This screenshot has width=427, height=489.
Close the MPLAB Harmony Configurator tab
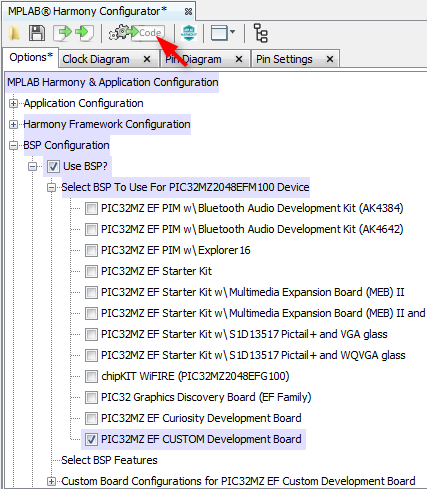click(188, 12)
